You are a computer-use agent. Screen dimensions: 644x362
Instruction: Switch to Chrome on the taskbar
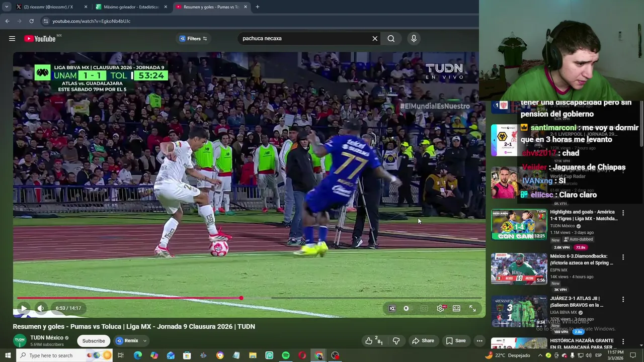tap(318, 355)
